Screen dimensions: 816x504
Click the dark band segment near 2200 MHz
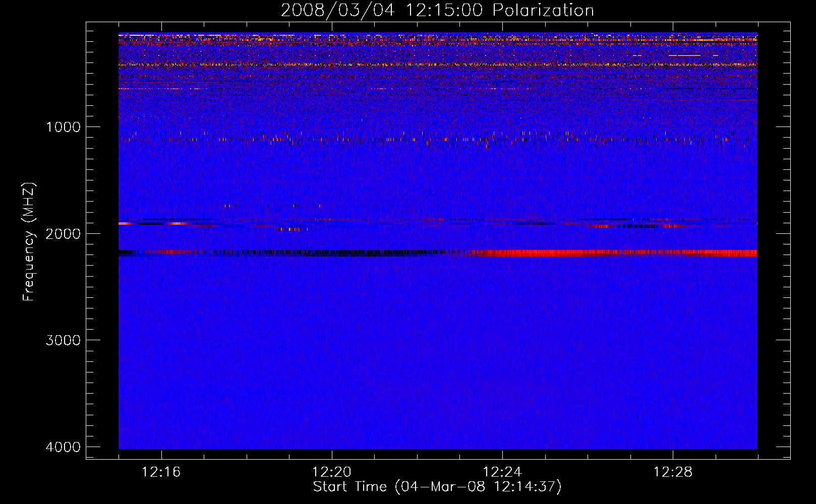303,253
